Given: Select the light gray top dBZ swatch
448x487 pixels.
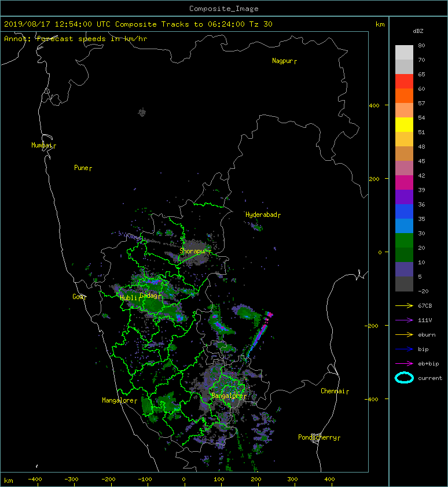Looking at the screenshot, I should [x=404, y=52].
